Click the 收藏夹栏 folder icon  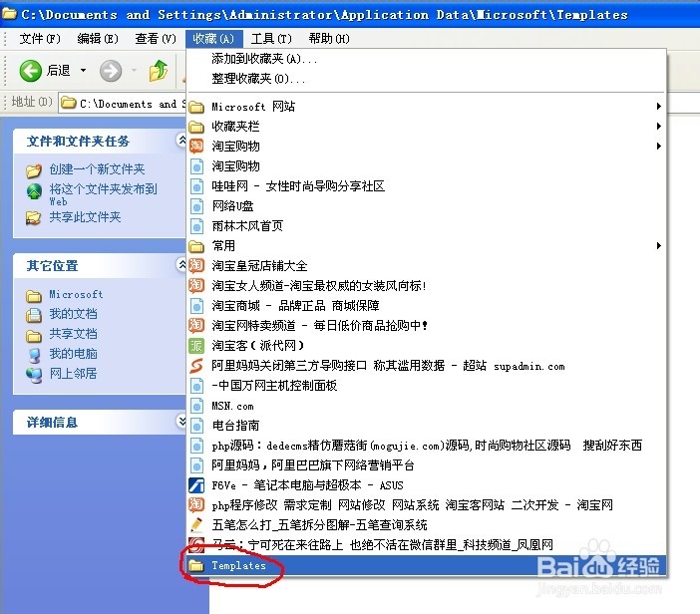pyautogui.click(x=196, y=127)
